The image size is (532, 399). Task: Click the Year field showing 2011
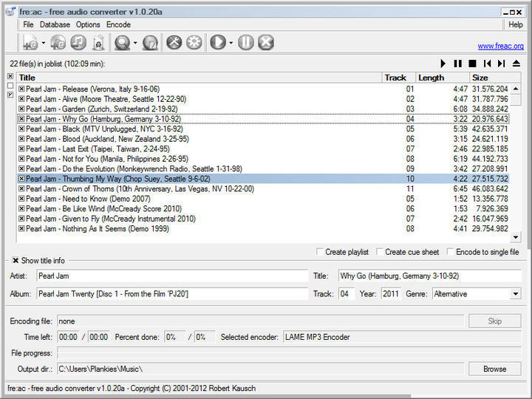click(391, 294)
